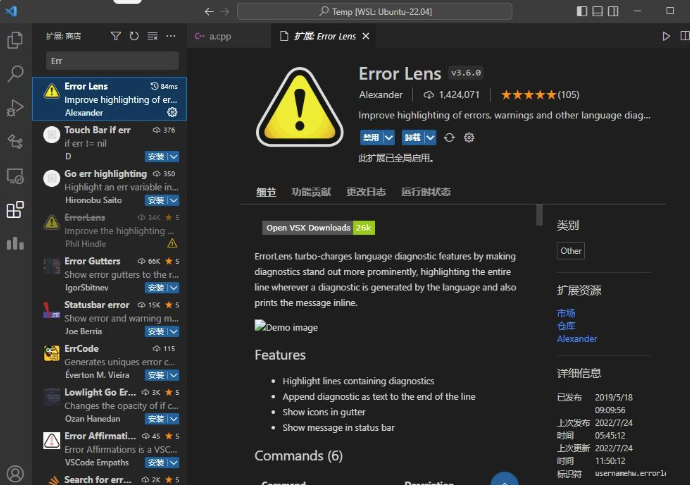Toggle primary side bar layout icon
Viewport: 690px width, 485px height.
[582, 11]
